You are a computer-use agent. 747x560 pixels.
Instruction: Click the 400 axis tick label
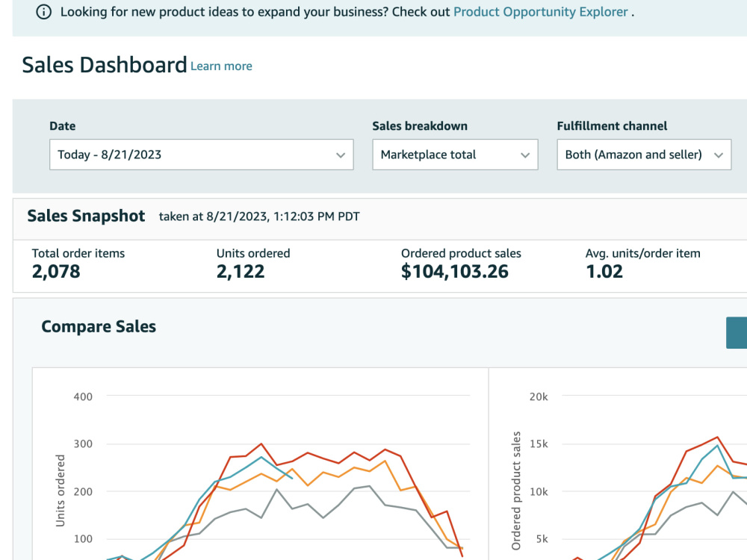pos(83,396)
